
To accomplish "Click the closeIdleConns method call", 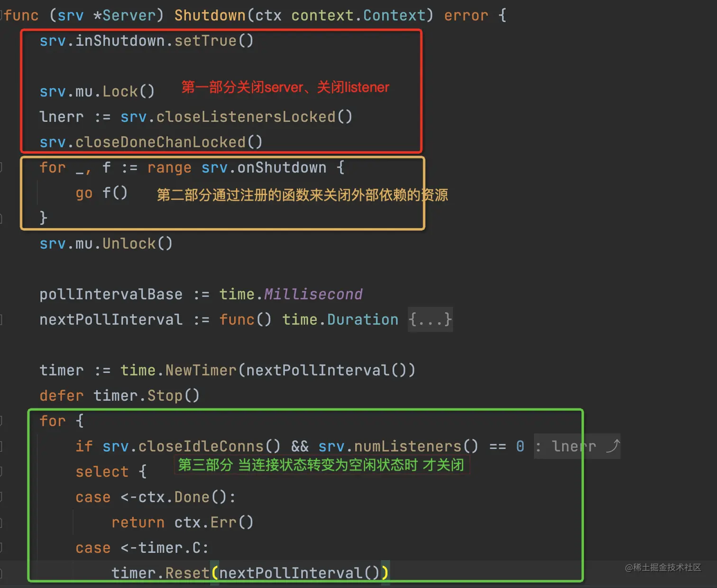I will 201,446.
